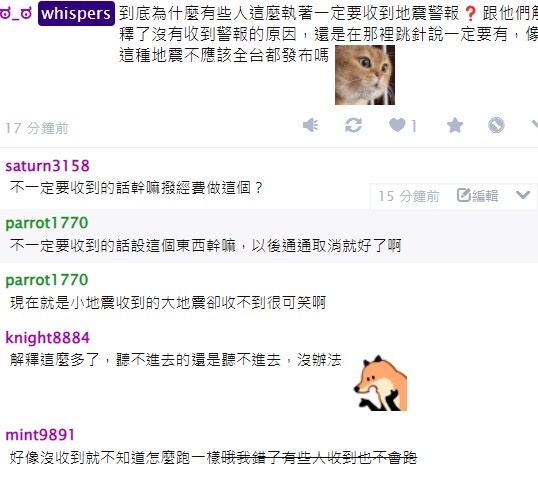Expand the reply options chevron beside 編輯

click(x=523, y=195)
